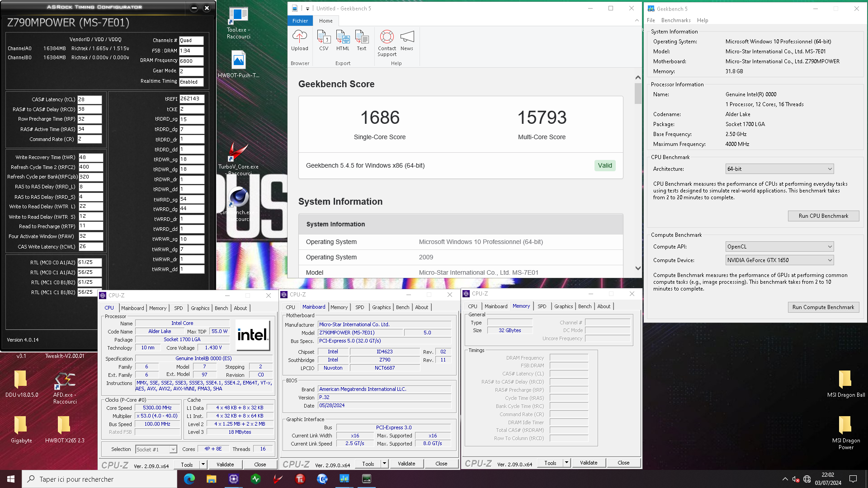The height and width of the screenshot is (488, 868).
Task: Click the Geekbench taskbar icon
Action: coord(344,479)
